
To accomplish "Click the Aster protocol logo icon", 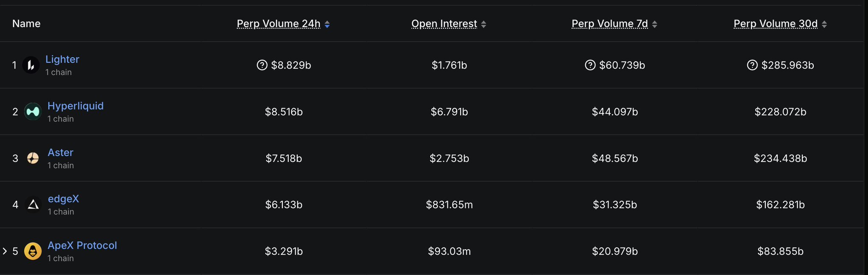I will [x=33, y=158].
